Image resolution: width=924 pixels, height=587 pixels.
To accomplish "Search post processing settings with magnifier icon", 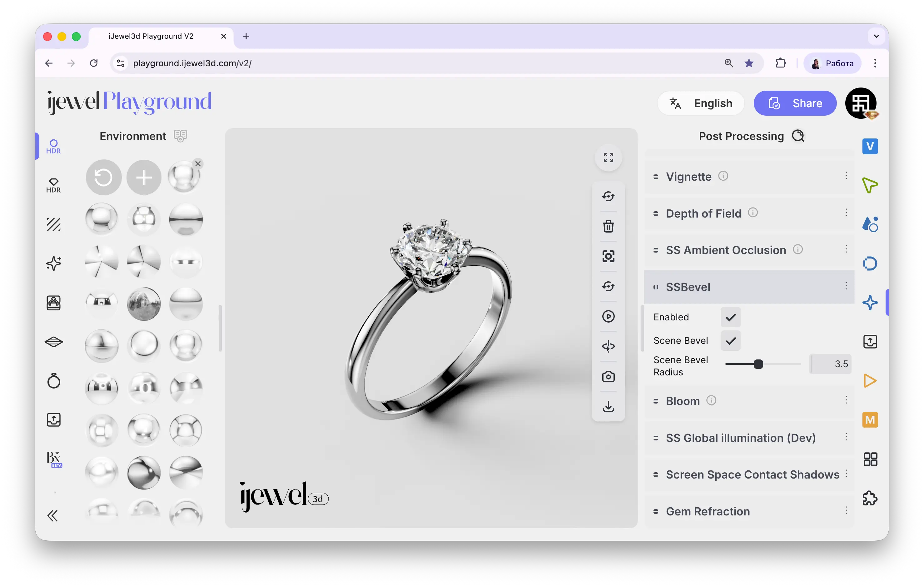I will [x=798, y=136].
